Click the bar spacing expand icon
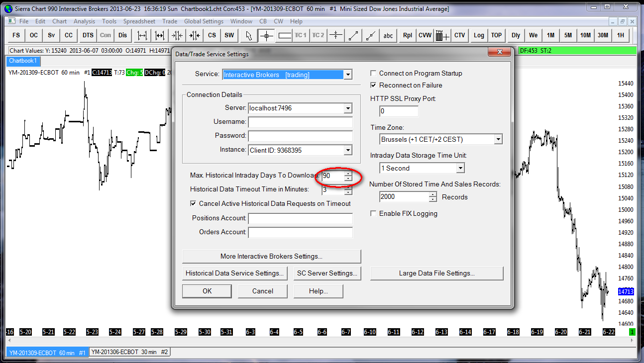Viewport: 644px width, 363px height. (143, 35)
